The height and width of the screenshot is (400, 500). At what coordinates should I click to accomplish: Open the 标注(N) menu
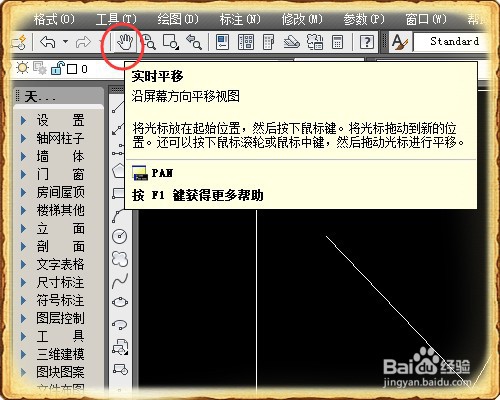(240, 19)
